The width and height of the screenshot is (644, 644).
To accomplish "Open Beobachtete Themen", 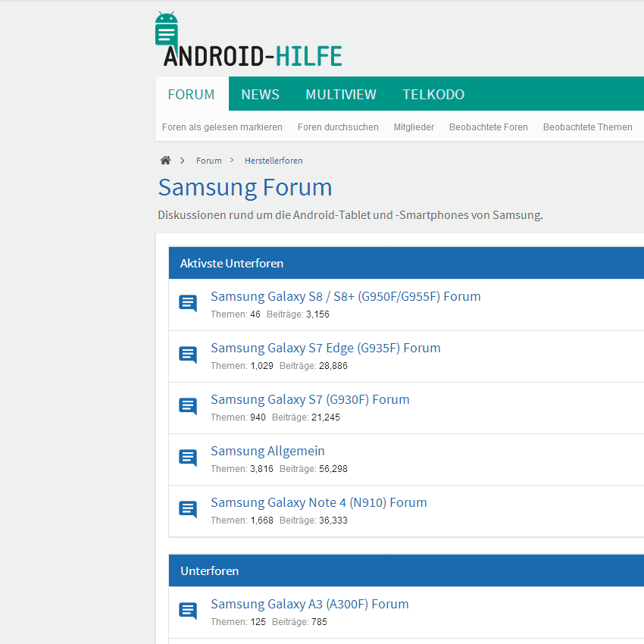I will [588, 127].
